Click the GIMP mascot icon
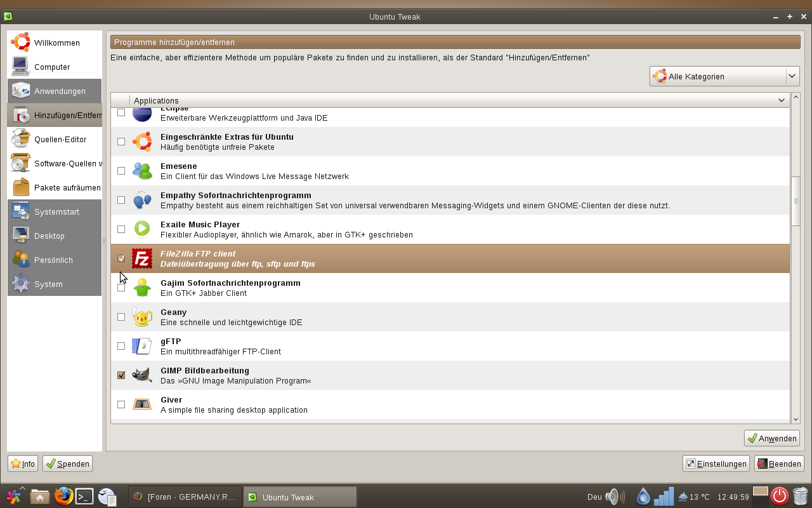 coord(142,375)
